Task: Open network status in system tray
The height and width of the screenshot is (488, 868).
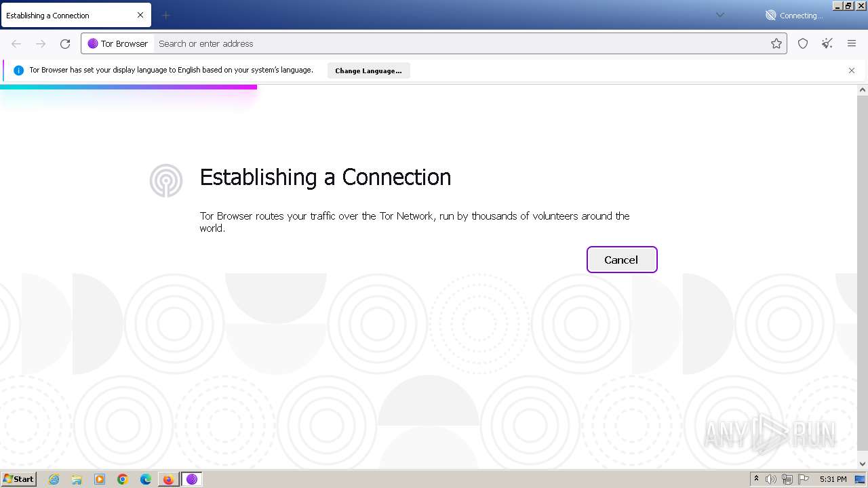Action: click(x=787, y=479)
